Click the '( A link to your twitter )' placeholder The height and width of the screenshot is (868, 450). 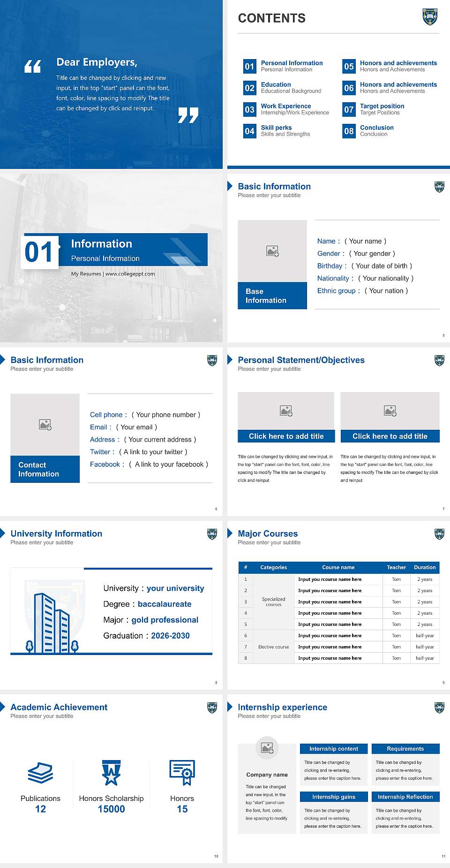tap(153, 452)
